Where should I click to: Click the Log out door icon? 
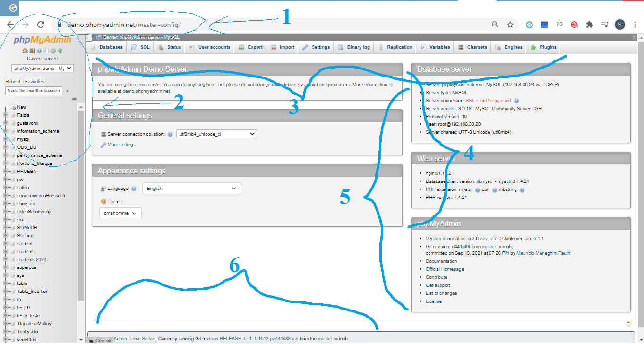(32, 50)
